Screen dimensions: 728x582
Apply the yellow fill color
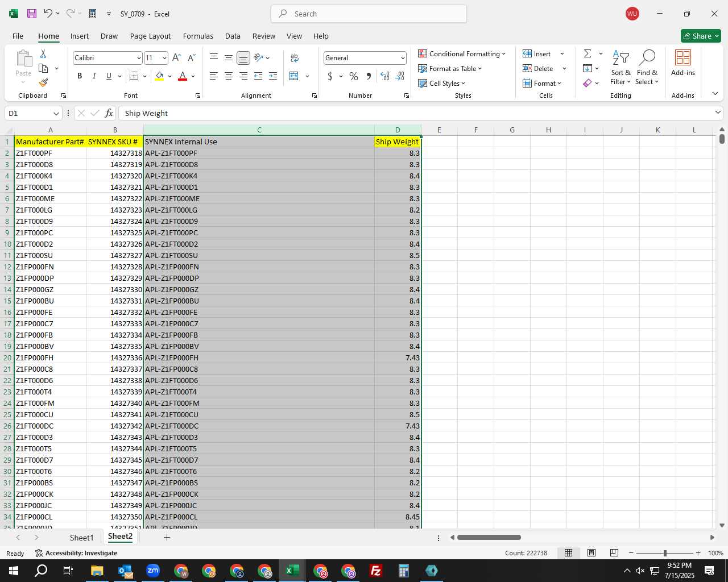click(x=159, y=76)
